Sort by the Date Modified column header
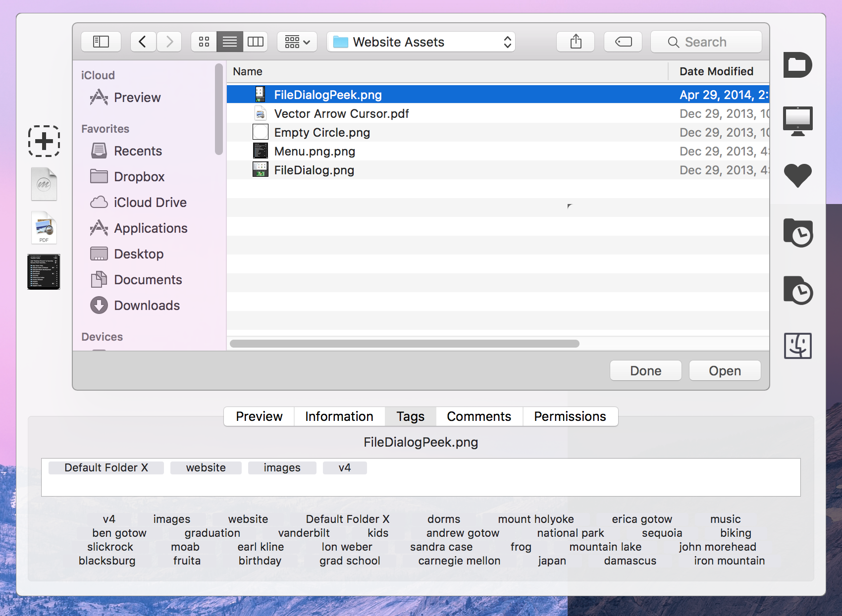Image resolution: width=842 pixels, height=616 pixels. pyautogui.click(x=719, y=71)
